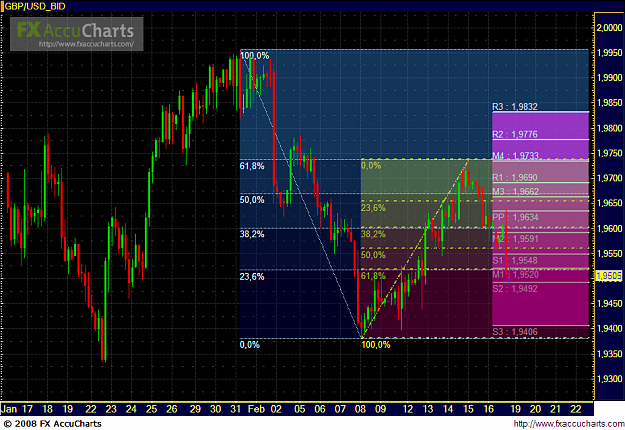Screen dimensions: 625x430
Task: Select date 21 on the time axis
Action: coord(556,409)
